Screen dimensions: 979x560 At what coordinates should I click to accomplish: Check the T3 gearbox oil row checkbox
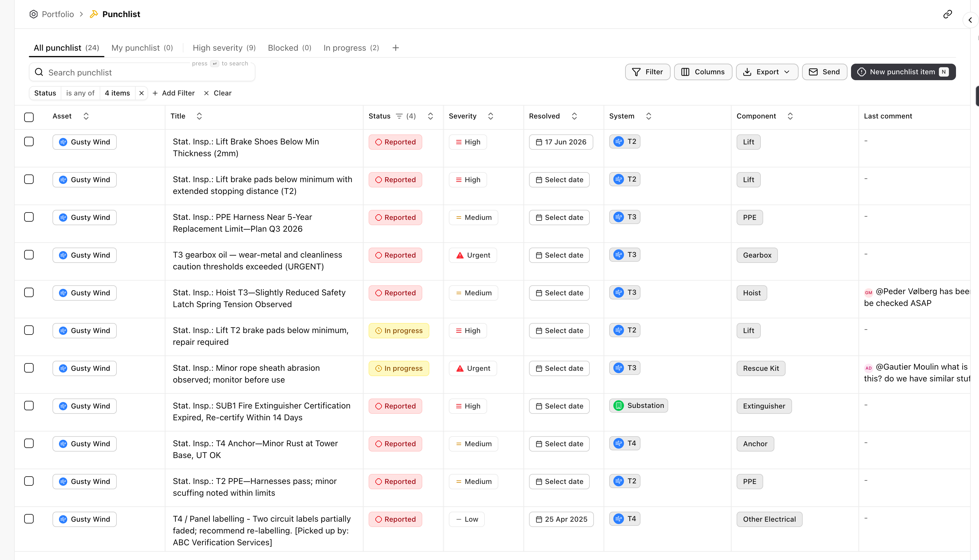[29, 255]
